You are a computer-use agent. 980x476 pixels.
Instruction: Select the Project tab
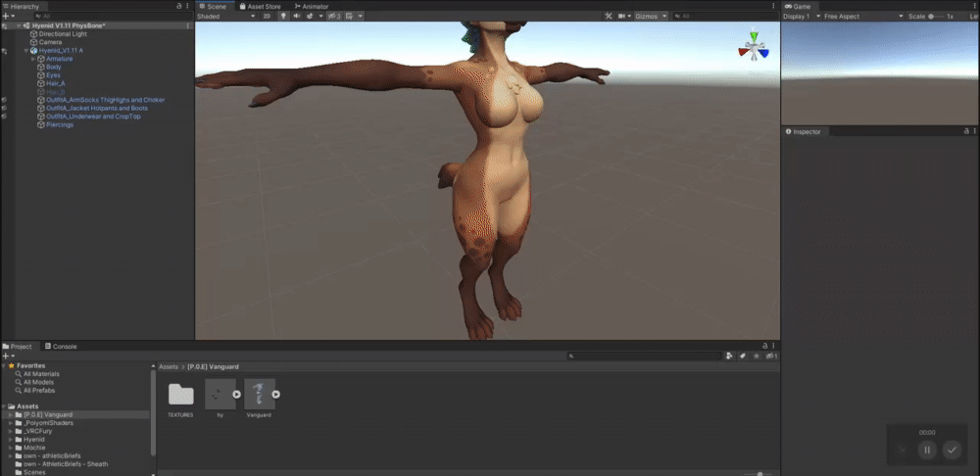point(17,346)
